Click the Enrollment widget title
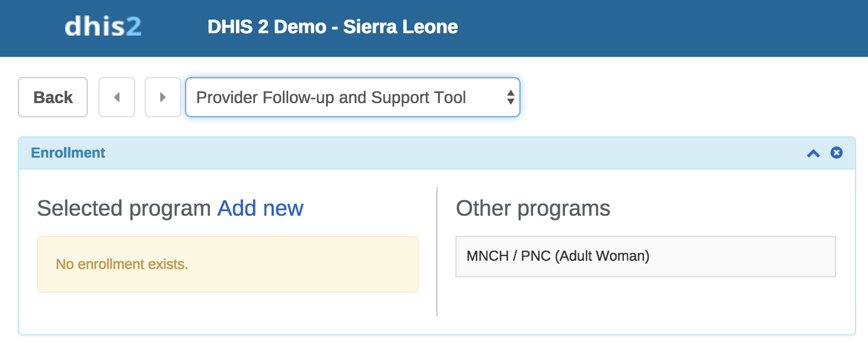The width and height of the screenshot is (868, 352). (x=68, y=153)
